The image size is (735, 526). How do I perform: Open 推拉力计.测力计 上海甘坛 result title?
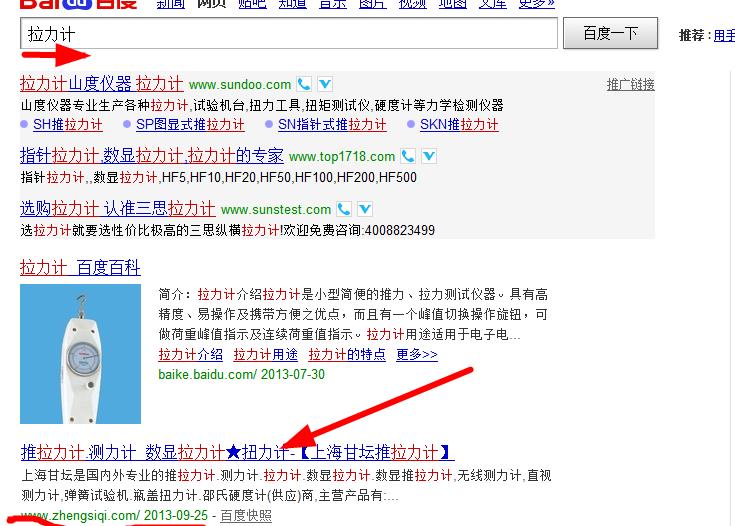pos(237,452)
